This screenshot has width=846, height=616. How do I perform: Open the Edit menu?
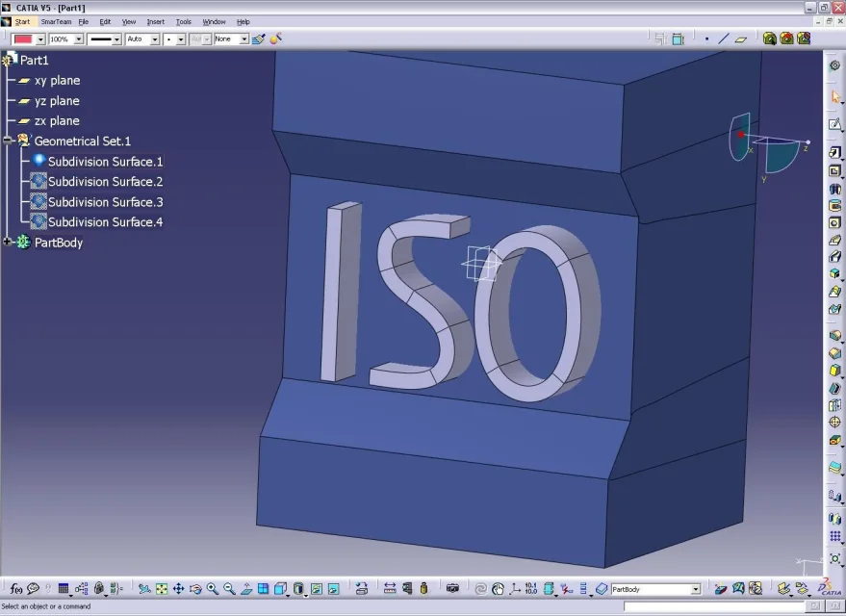click(105, 22)
